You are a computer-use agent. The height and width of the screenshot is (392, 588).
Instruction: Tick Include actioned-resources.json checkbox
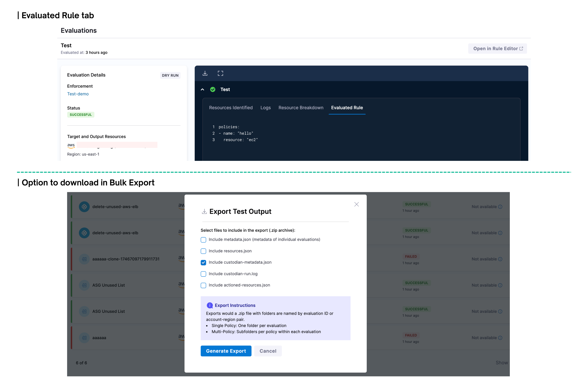click(x=203, y=285)
